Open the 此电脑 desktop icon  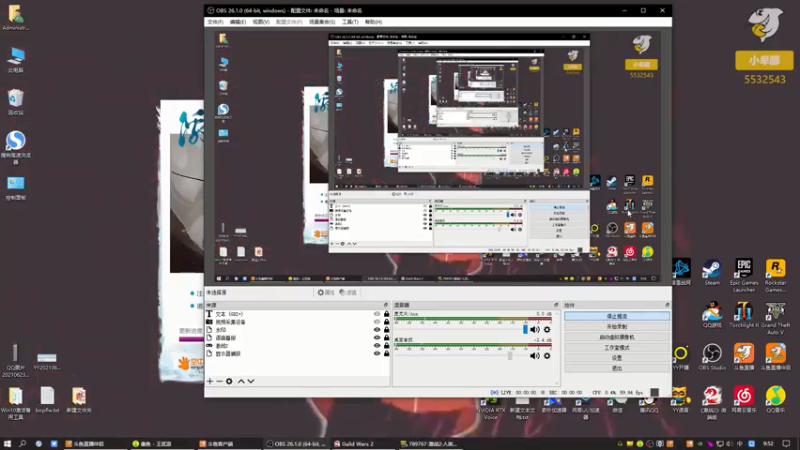point(16,60)
